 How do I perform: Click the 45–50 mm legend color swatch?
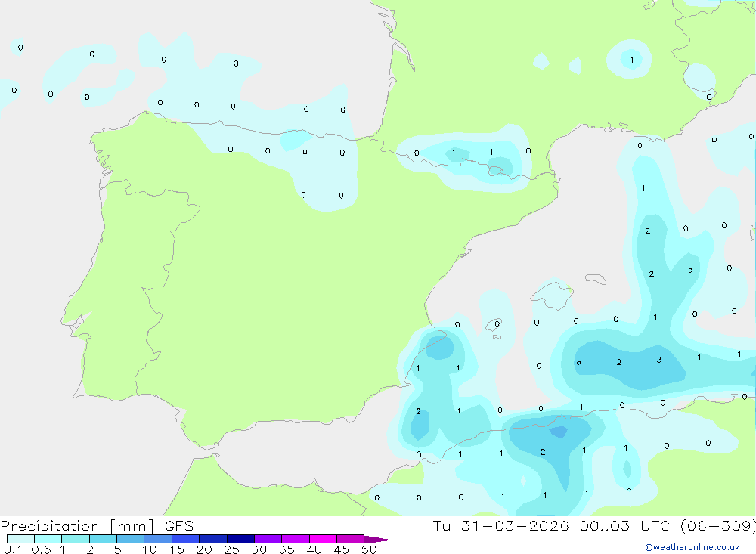(x=351, y=539)
